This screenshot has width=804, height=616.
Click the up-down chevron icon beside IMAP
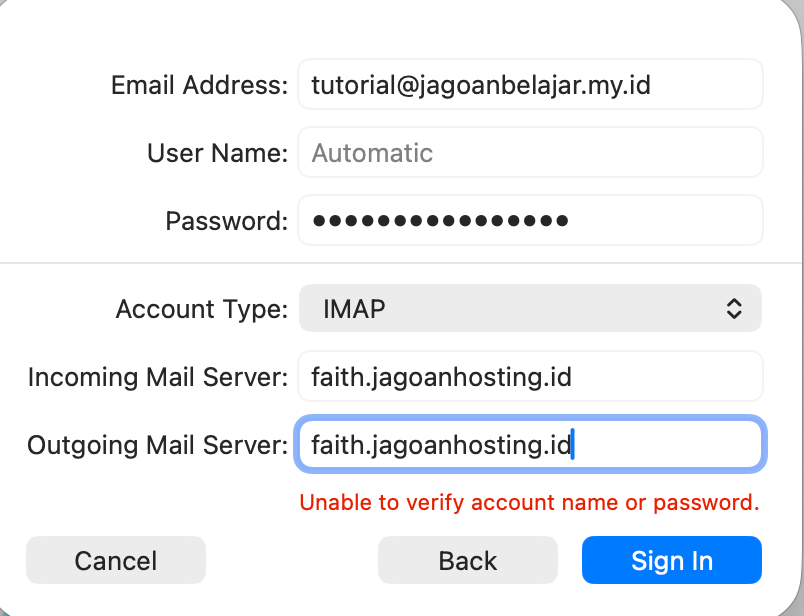[734, 308]
